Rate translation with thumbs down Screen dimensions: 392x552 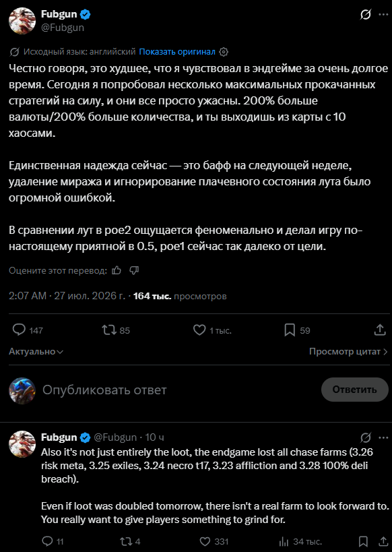[x=134, y=270]
